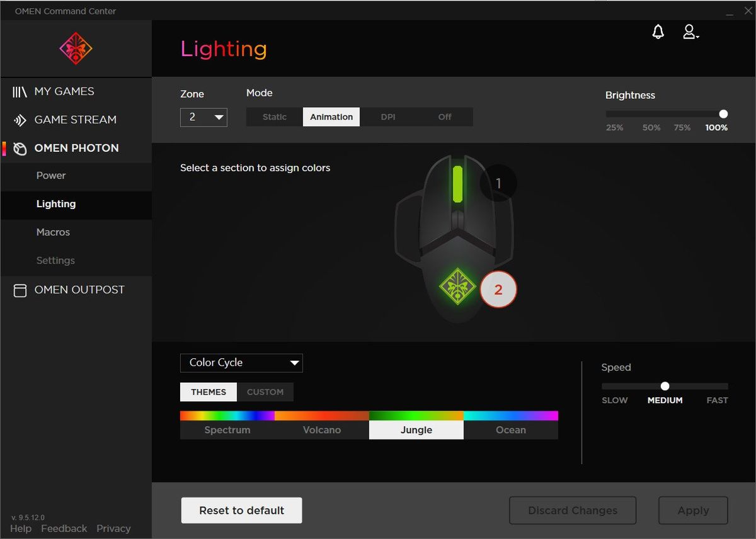Switch lighting mode to Static
The image size is (756, 539).
point(275,117)
